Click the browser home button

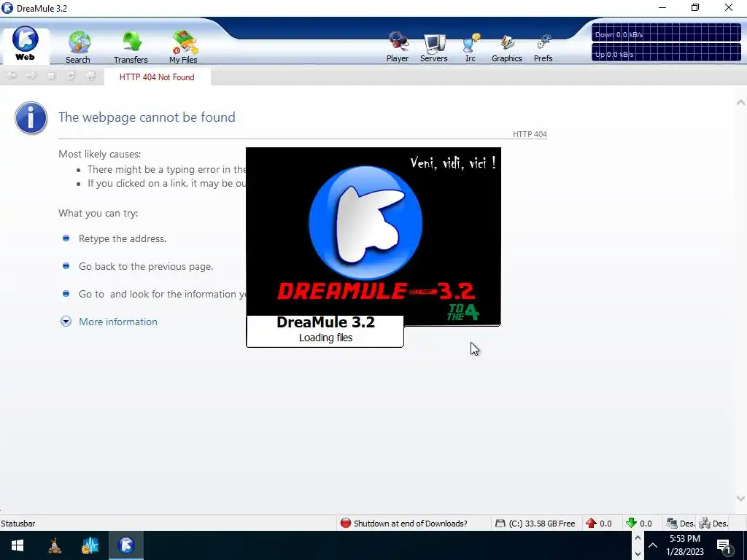90,76
